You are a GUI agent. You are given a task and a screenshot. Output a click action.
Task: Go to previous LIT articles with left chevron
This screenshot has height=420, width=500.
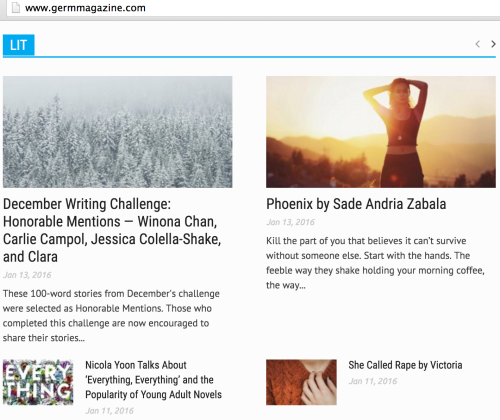click(478, 44)
